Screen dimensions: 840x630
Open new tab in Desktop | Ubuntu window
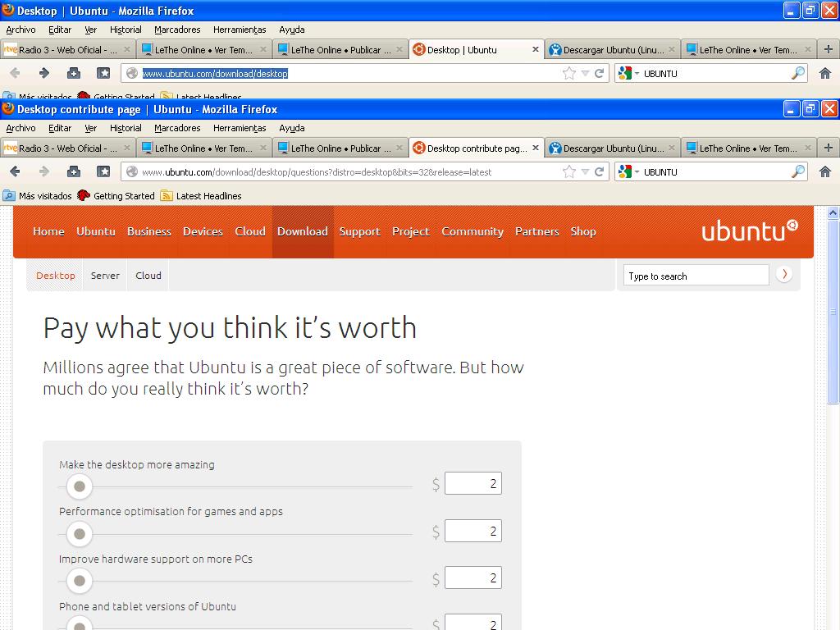pyautogui.click(x=829, y=49)
